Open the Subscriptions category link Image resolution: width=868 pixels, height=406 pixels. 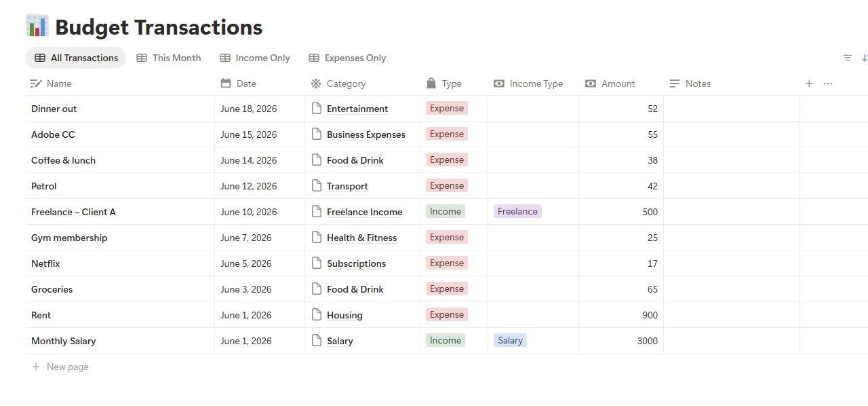click(356, 263)
